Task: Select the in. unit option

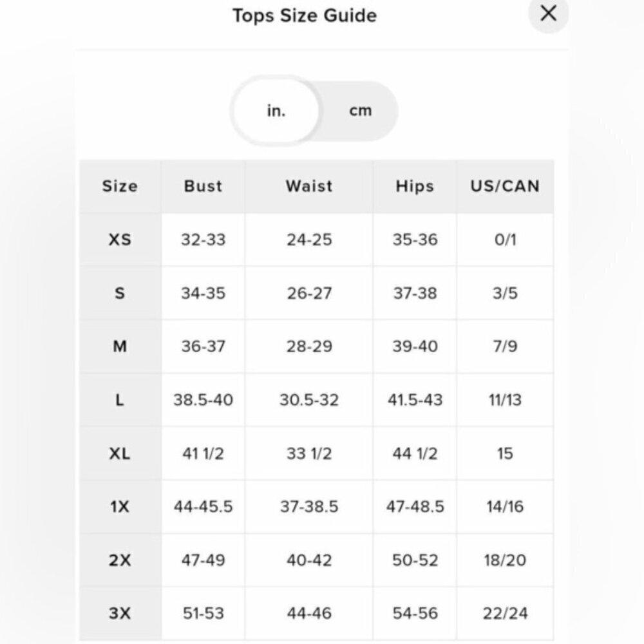Action: tap(276, 111)
